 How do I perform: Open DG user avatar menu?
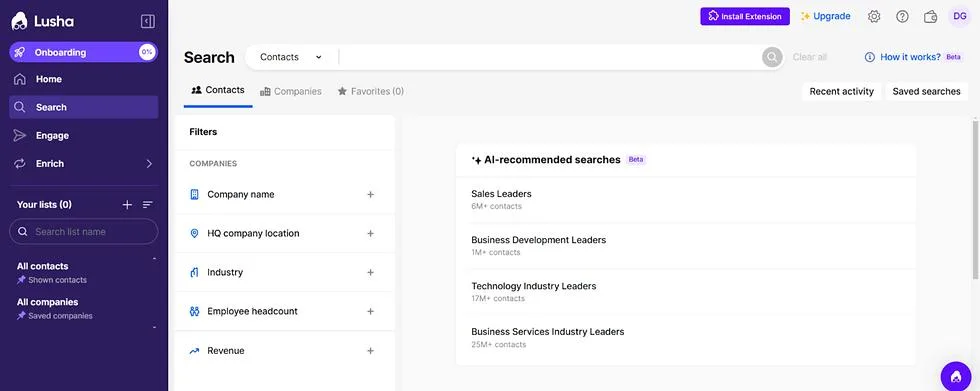[960, 16]
